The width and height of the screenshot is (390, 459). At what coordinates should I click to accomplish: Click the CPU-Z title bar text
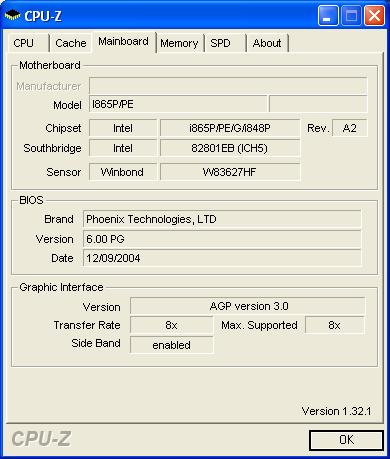click(x=43, y=16)
